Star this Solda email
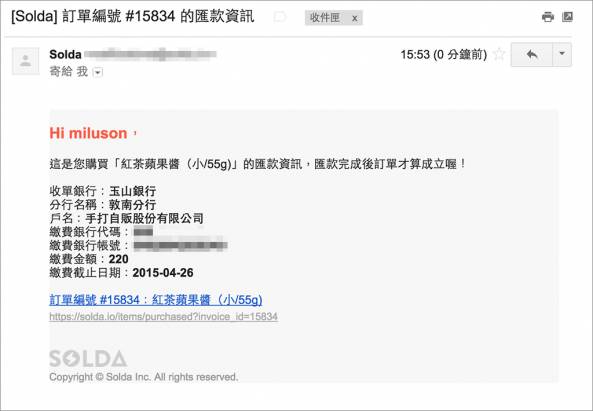The width and height of the screenshot is (593, 411). 499,54
